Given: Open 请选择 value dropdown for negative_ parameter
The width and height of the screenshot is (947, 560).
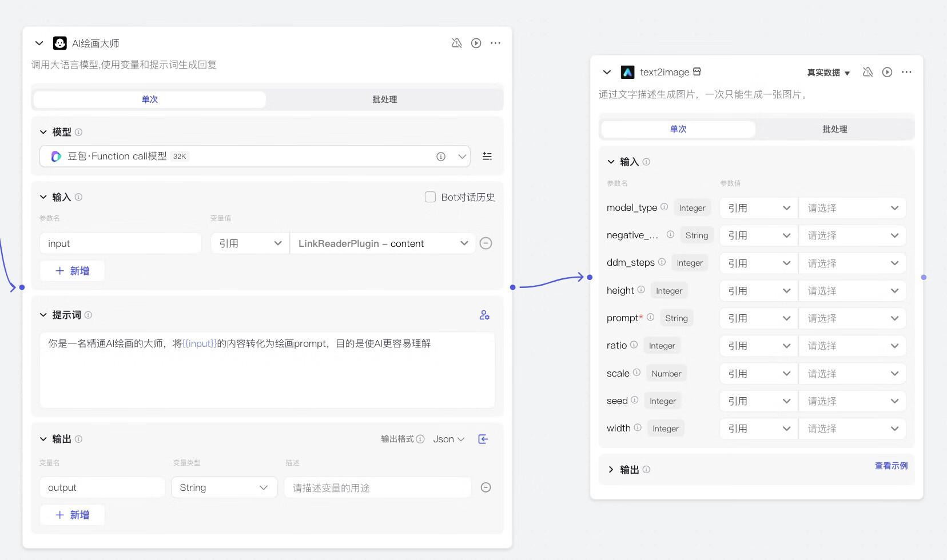Looking at the screenshot, I should point(853,235).
